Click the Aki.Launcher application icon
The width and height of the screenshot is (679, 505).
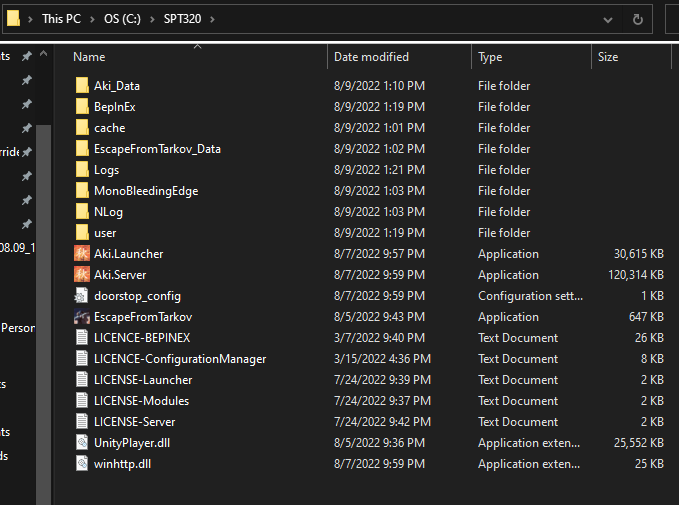click(x=82, y=253)
